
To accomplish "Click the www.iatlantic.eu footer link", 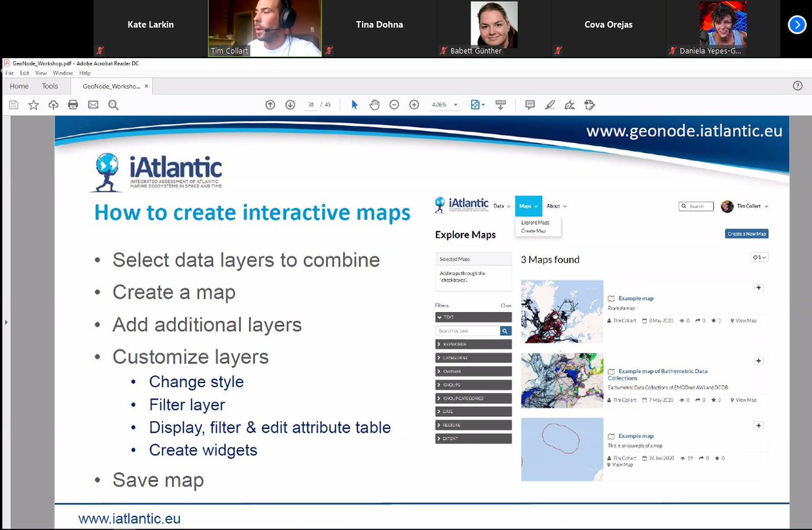I will point(129,519).
